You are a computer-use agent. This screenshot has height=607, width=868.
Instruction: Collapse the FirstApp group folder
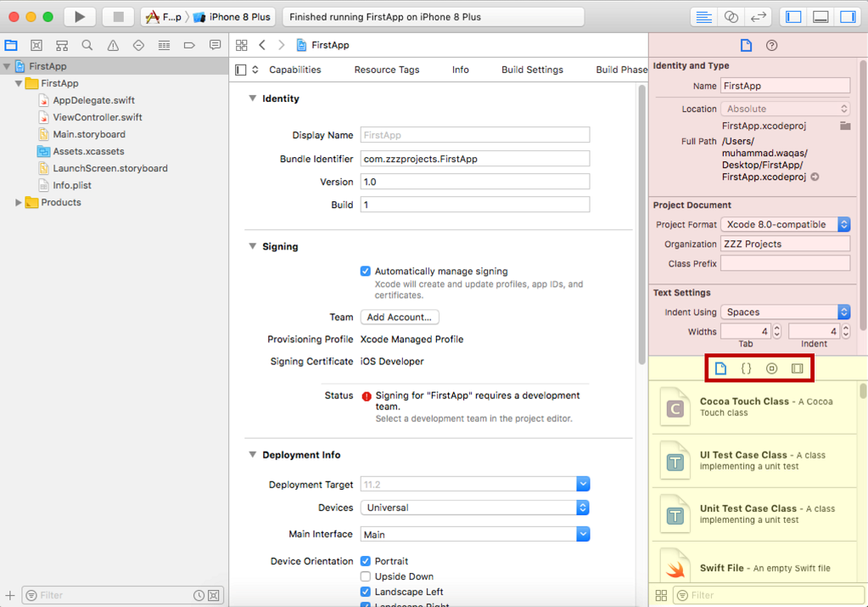[x=19, y=84]
